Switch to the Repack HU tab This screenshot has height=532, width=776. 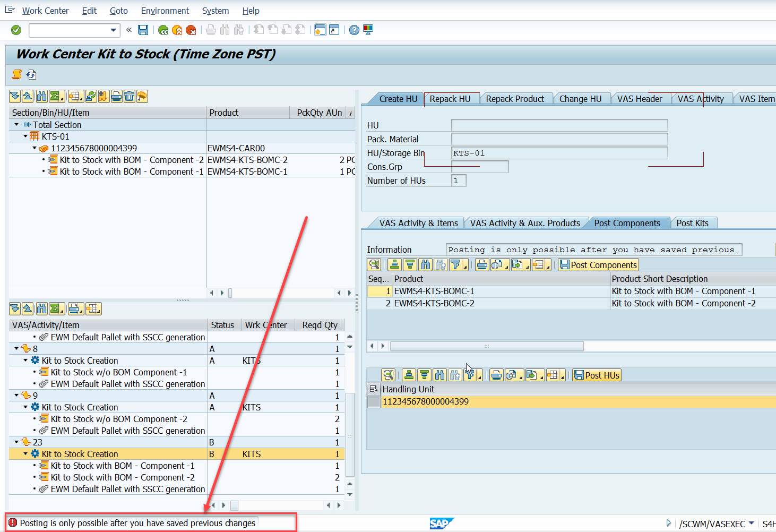pyautogui.click(x=450, y=99)
